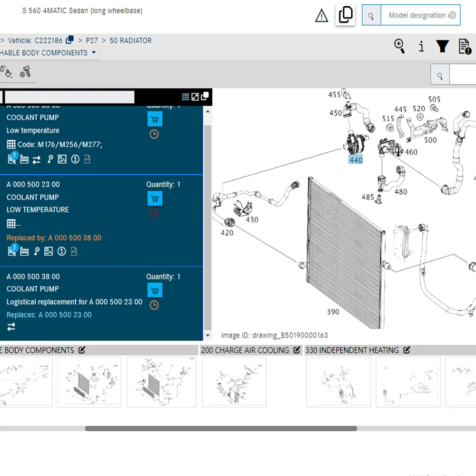Switch parts list to list view
This screenshot has width=476, height=476.
(x=186, y=97)
